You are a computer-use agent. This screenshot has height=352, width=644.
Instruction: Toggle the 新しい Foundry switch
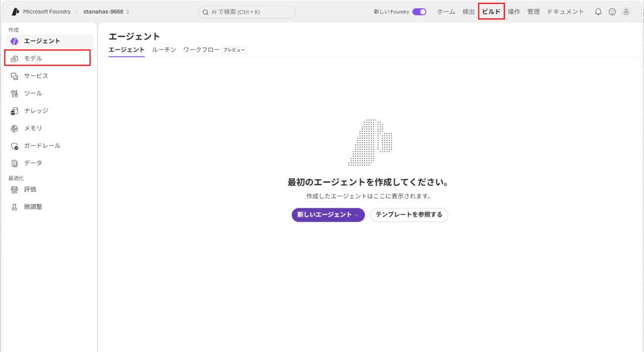[x=419, y=12]
